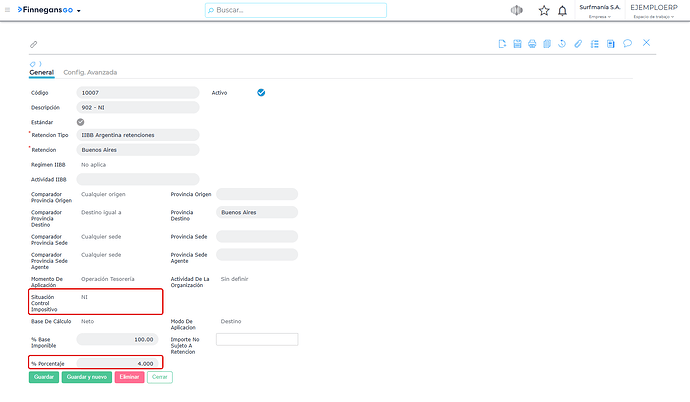Toggle the Estándar checkbox

point(81,122)
